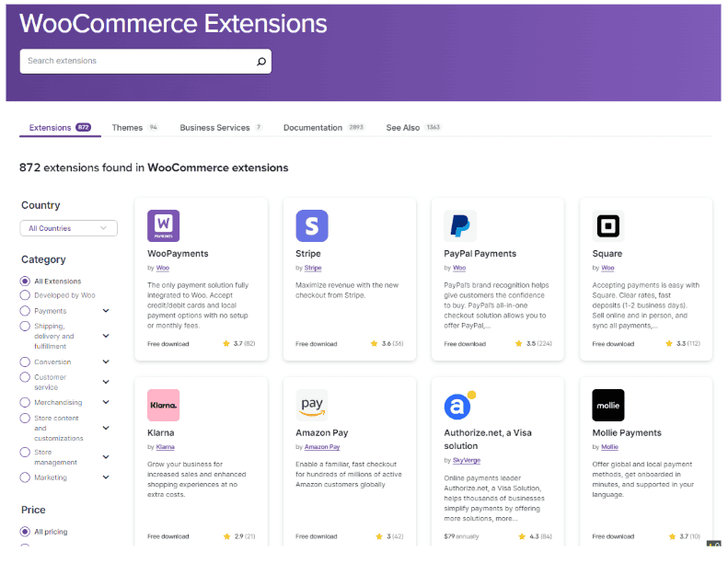728x586 pixels.
Task: Open the SkyVerge developer link
Action: pyautogui.click(x=467, y=460)
